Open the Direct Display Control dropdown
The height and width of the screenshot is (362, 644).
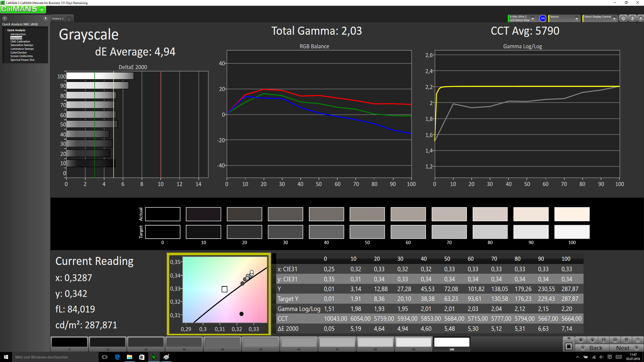tap(614, 18)
